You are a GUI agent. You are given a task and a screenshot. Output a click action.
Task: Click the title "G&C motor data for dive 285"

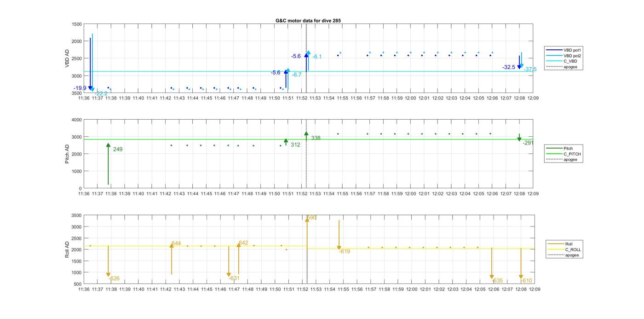click(308, 21)
